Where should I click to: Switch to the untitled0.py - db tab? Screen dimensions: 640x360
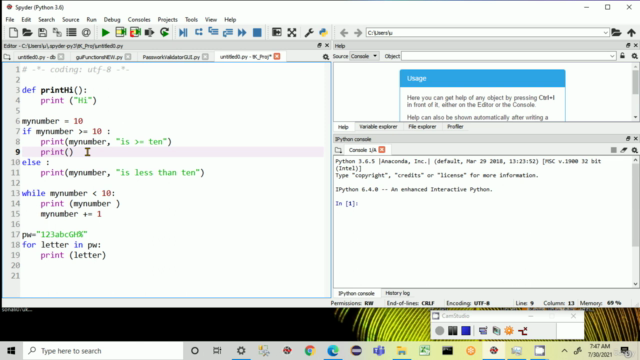click(x=37, y=57)
